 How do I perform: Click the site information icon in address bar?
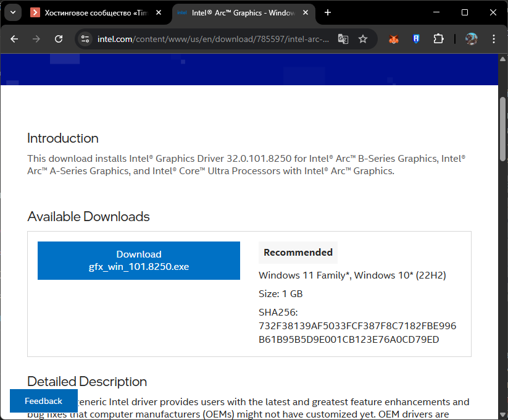point(83,38)
